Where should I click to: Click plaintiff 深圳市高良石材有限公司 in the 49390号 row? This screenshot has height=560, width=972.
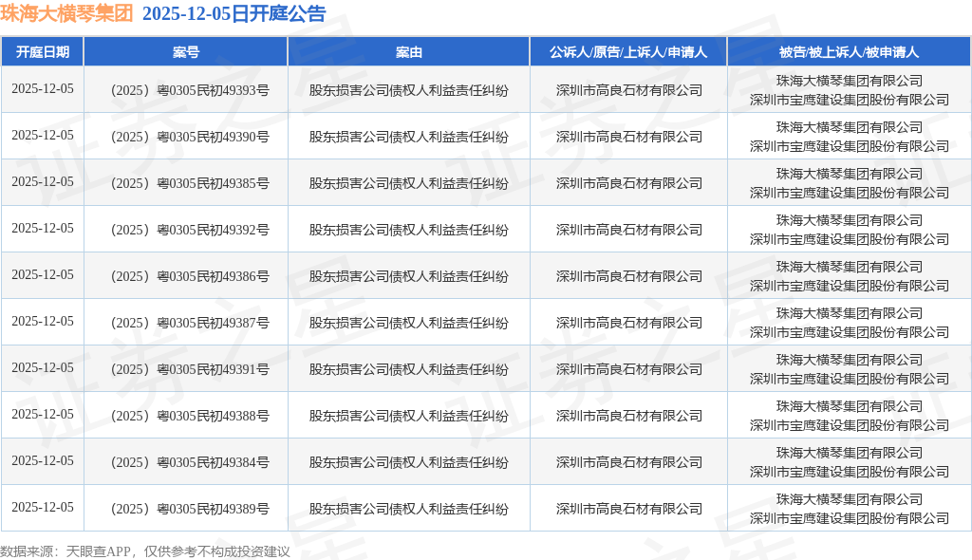[628, 137]
